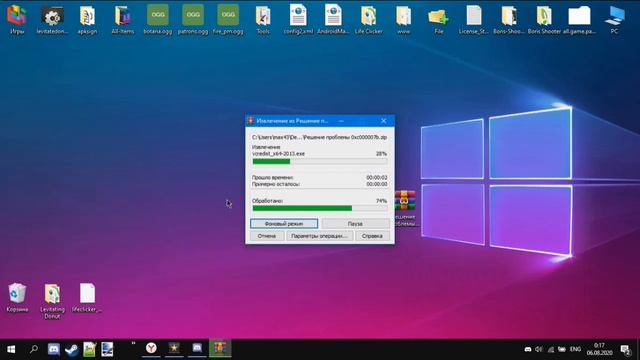Open the volume tray icon

point(539,349)
